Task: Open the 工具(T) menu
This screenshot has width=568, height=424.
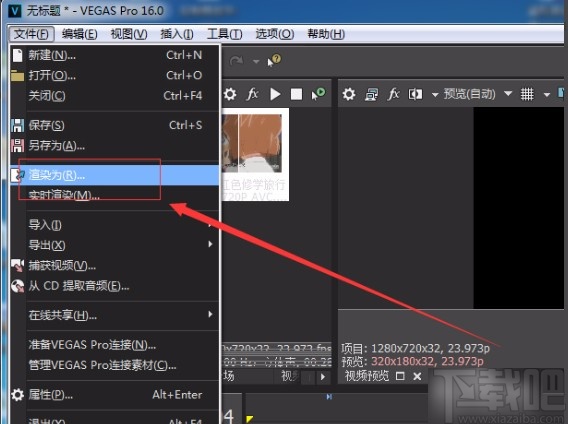Action: click(225, 34)
